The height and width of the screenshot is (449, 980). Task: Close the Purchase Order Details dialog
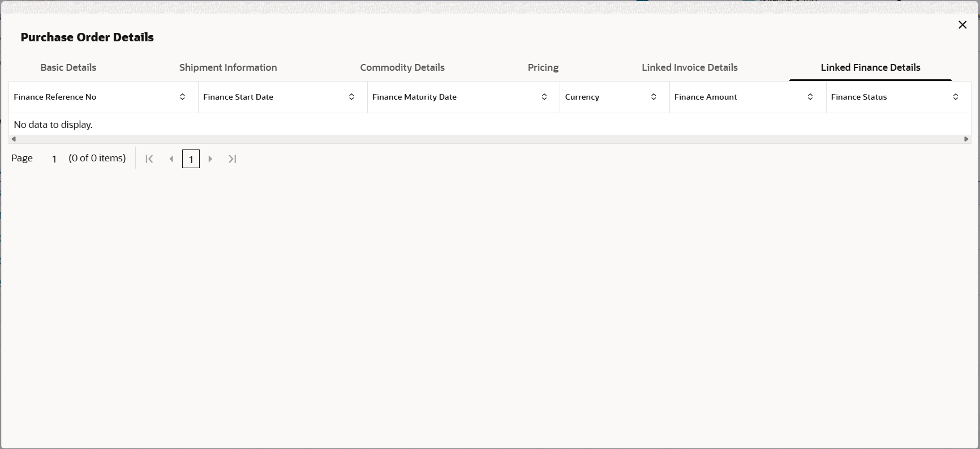tap(962, 25)
